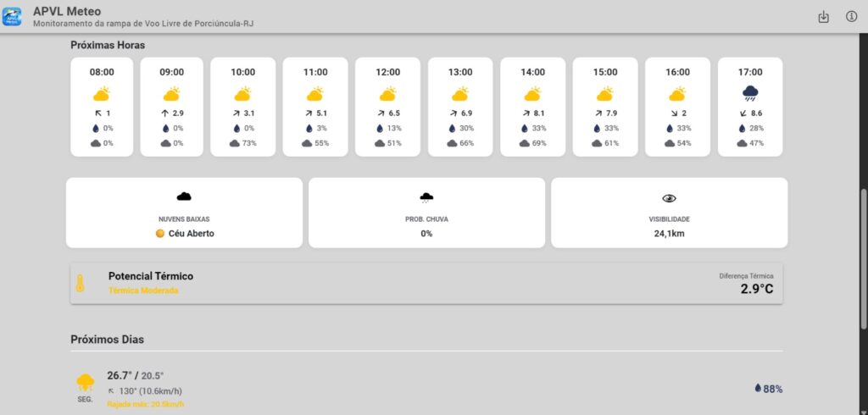868x415 pixels.
Task: Open the Potencial Térmico panel
Action: [x=426, y=283]
